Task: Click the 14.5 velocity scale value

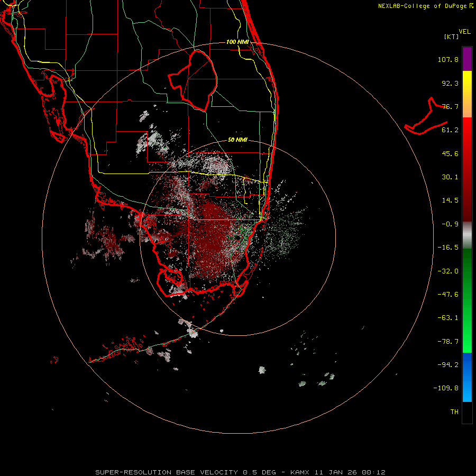Action: [450, 200]
